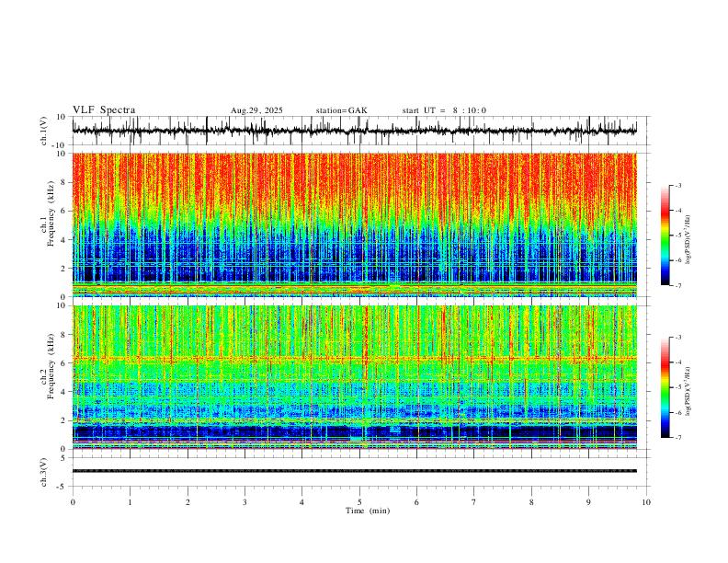Viewport: 728px width, 563px height.
Task: Click the "VLF Spectra" plot title
Action: coord(104,110)
